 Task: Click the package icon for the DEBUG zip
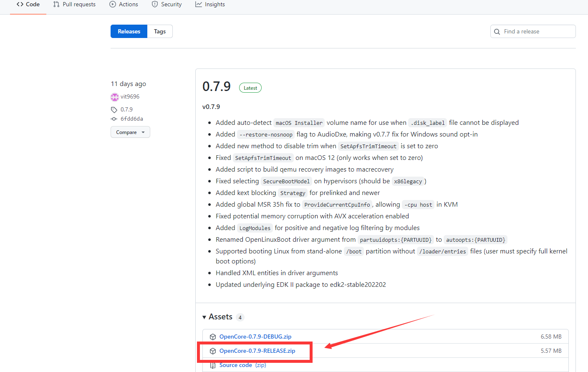pos(213,337)
